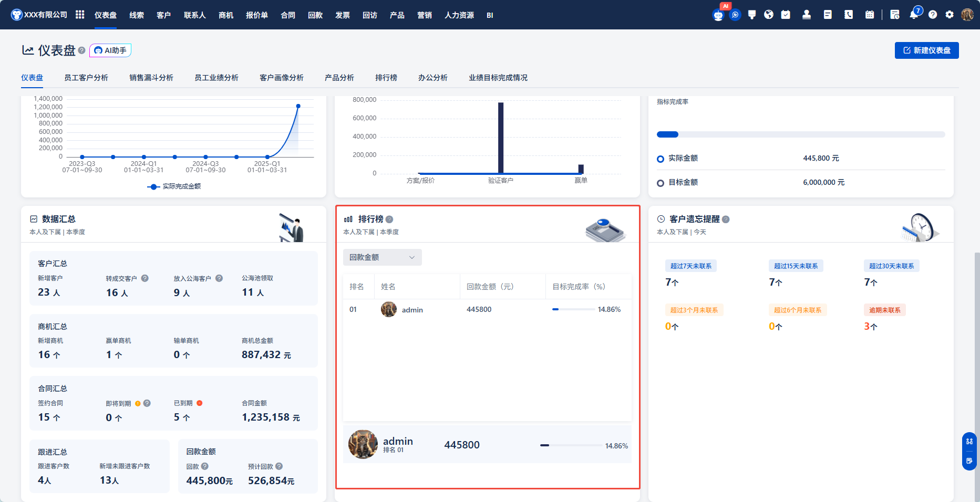Open the 报价单 menu
The height and width of the screenshot is (502, 980).
click(257, 15)
